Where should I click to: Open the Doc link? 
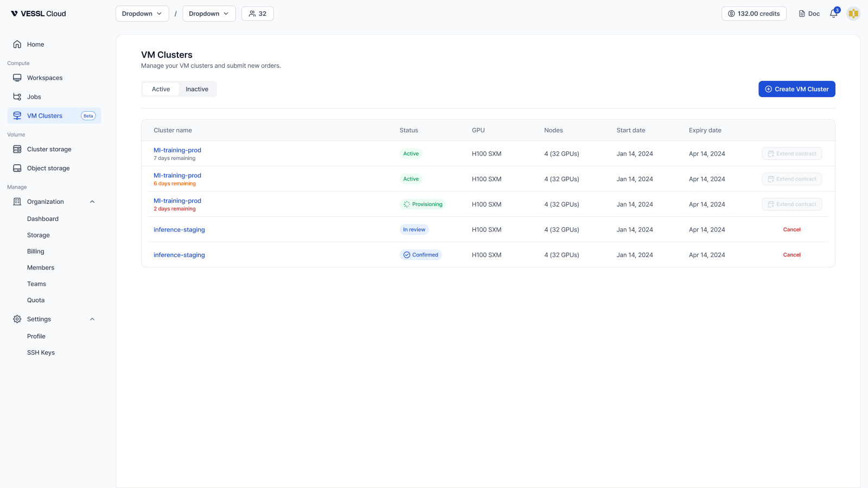point(809,14)
